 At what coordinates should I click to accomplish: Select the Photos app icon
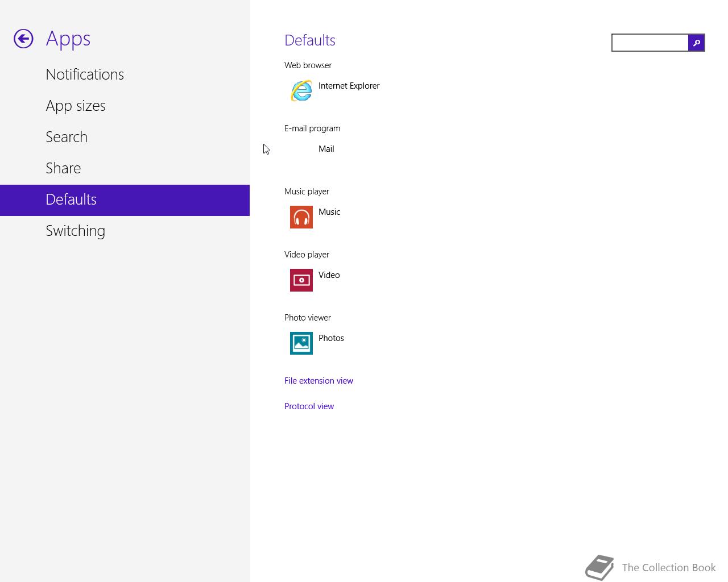[x=301, y=343]
